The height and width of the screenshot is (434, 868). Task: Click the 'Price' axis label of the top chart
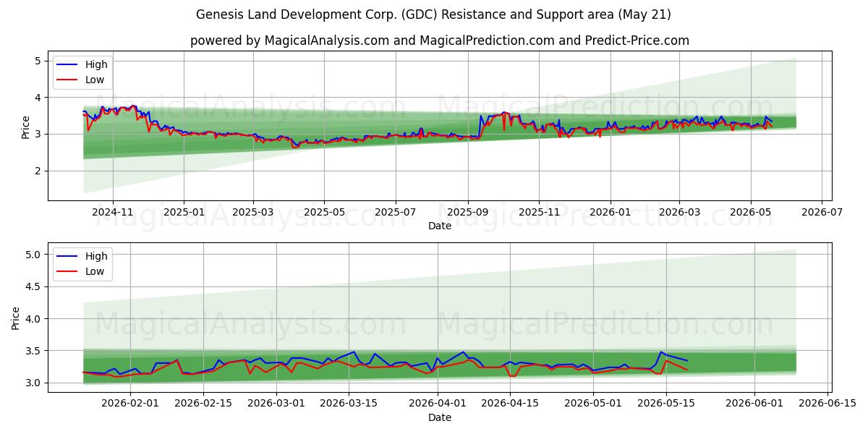click(x=25, y=127)
